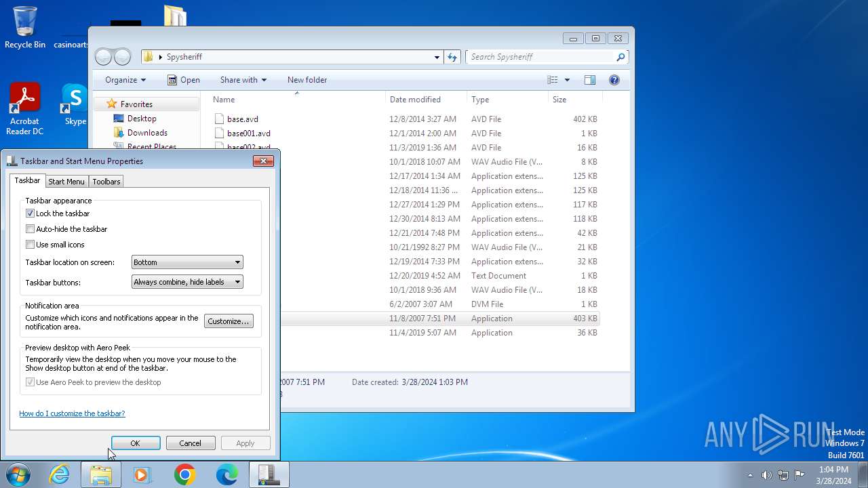Open File Explorer taskbar button
The width and height of the screenshot is (868, 488).
point(101,474)
